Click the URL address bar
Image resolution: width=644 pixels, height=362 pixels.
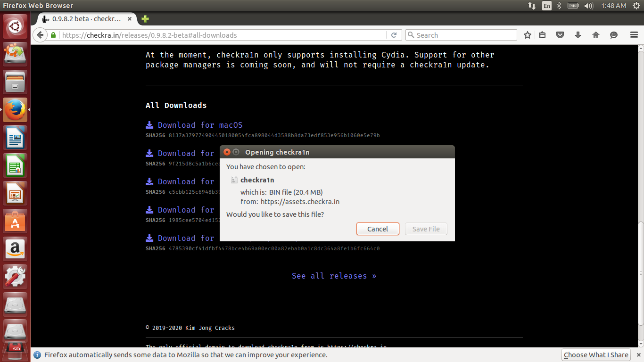click(x=224, y=35)
